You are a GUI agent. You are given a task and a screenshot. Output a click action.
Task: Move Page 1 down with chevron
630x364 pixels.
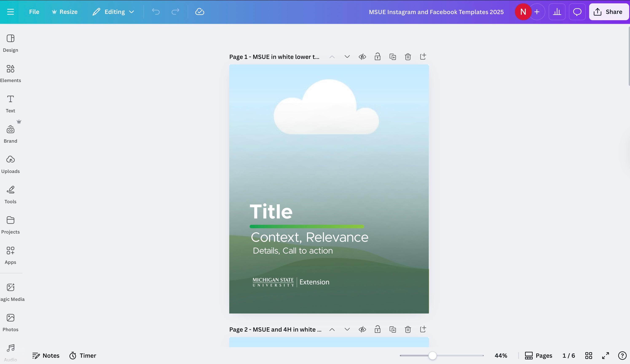pos(347,57)
